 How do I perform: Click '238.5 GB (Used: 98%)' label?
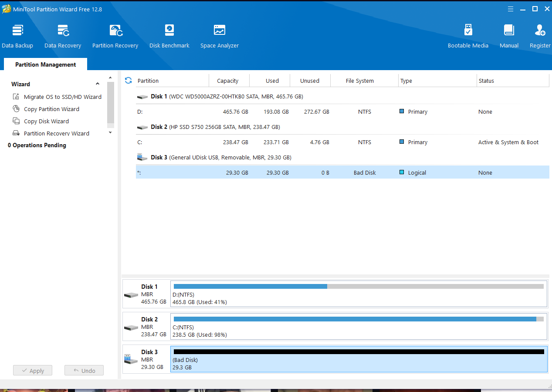tap(200, 335)
